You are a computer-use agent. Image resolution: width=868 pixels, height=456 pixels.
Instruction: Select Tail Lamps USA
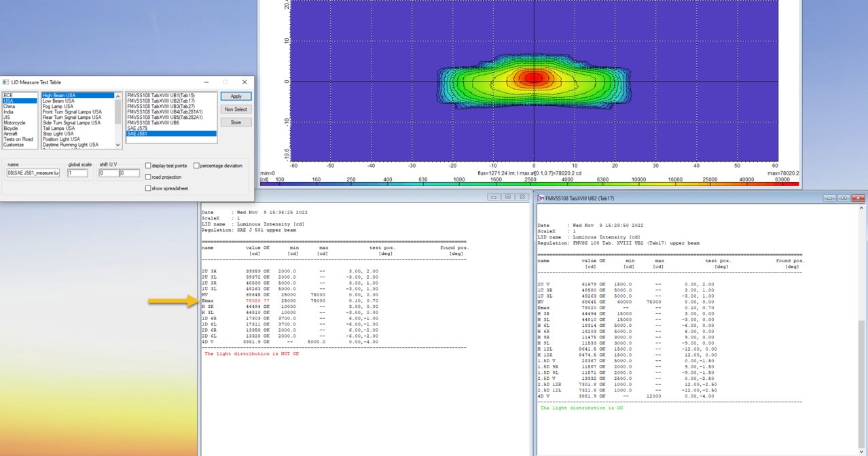[x=78, y=128]
